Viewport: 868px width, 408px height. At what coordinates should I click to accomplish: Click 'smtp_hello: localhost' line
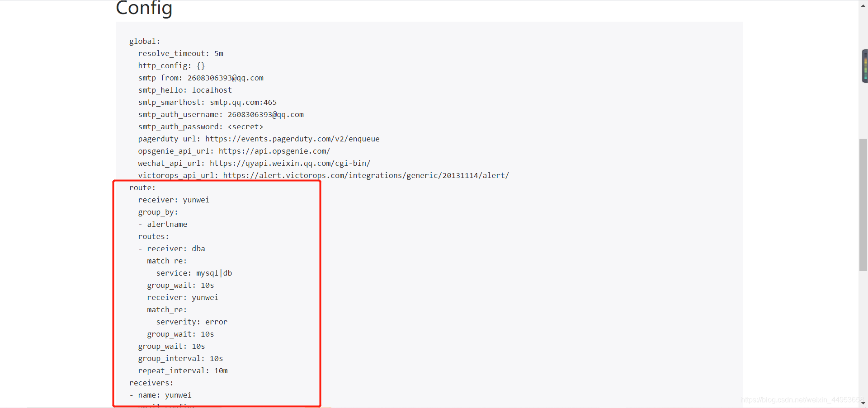(185, 90)
